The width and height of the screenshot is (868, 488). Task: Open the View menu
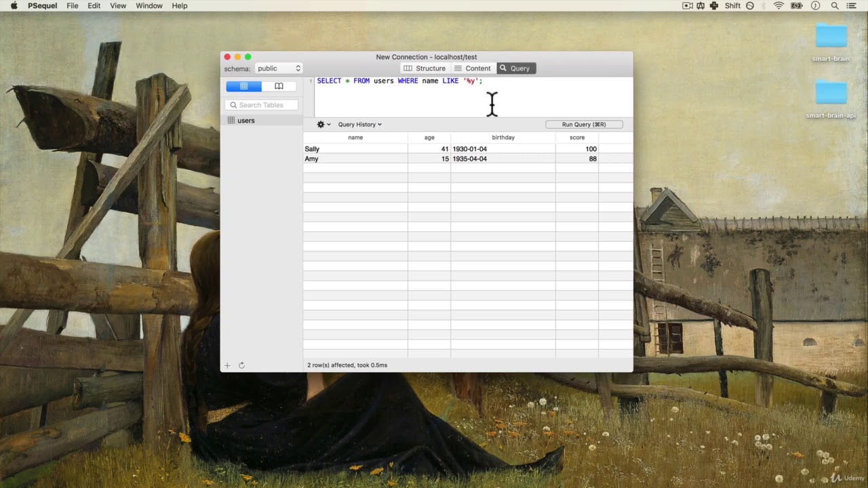click(x=118, y=5)
